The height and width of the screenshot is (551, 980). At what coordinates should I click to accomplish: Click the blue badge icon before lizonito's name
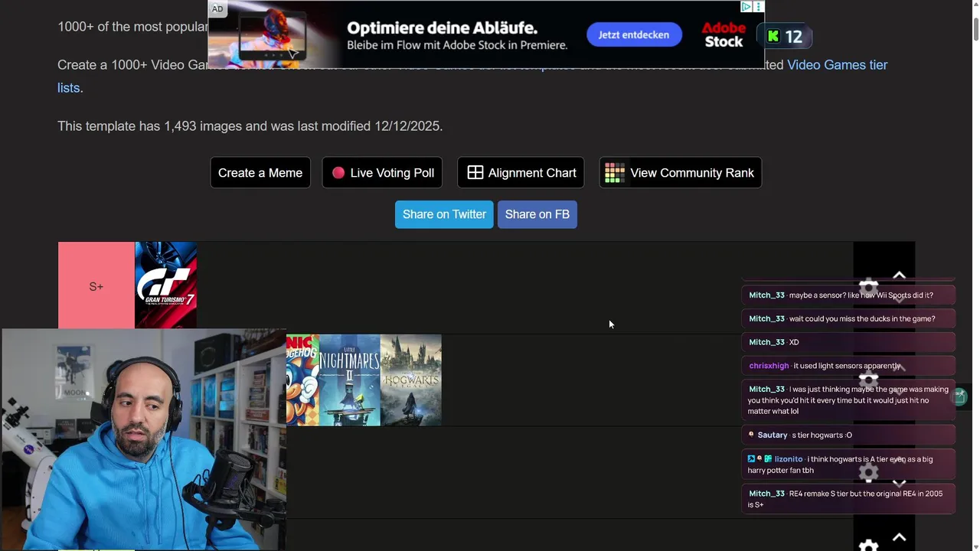(x=751, y=459)
